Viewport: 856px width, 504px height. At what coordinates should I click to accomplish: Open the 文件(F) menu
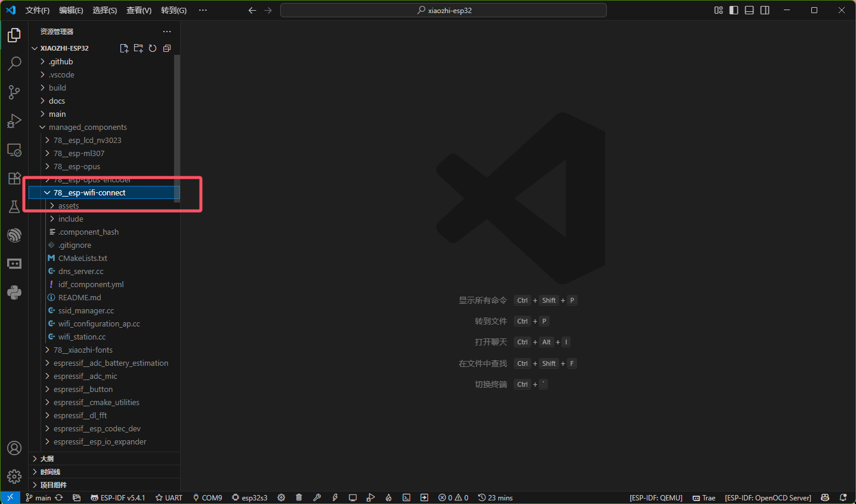point(37,10)
